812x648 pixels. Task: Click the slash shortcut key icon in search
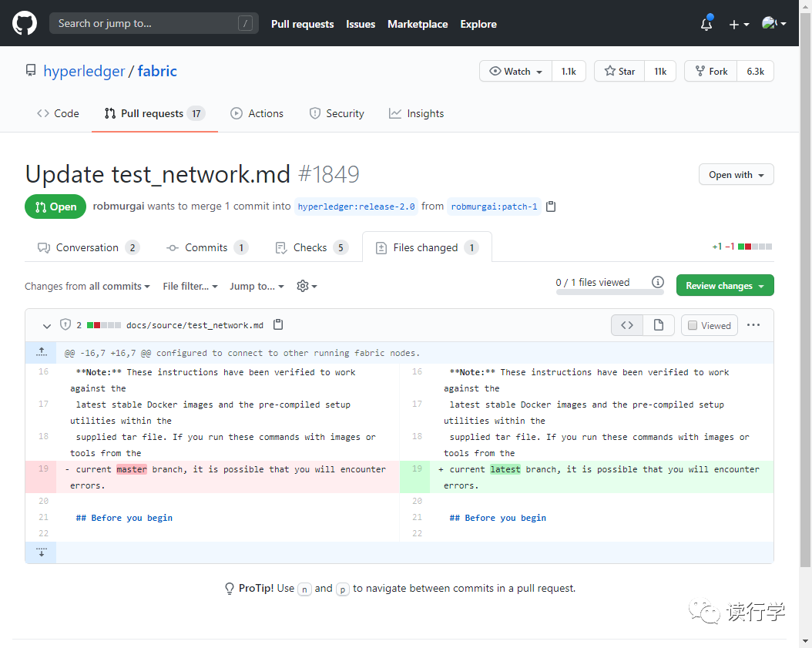coord(245,23)
